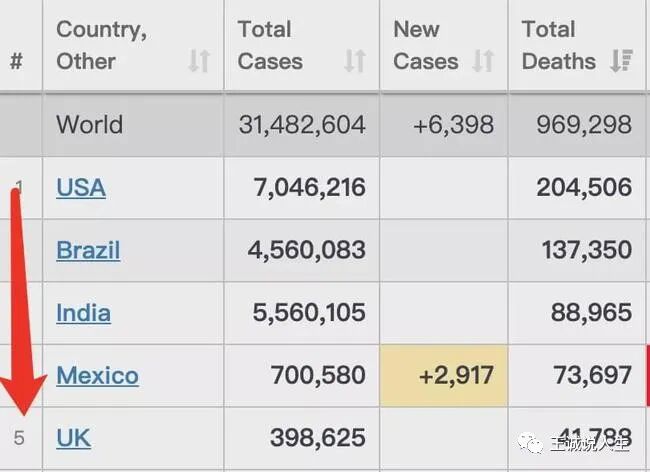The width and height of the screenshot is (650, 472).
Task: Select rank number 5 cell
Action: click(x=19, y=438)
